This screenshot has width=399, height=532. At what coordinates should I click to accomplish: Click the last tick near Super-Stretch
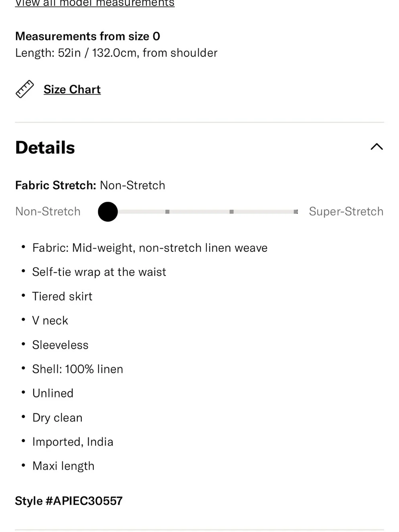[296, 212]
